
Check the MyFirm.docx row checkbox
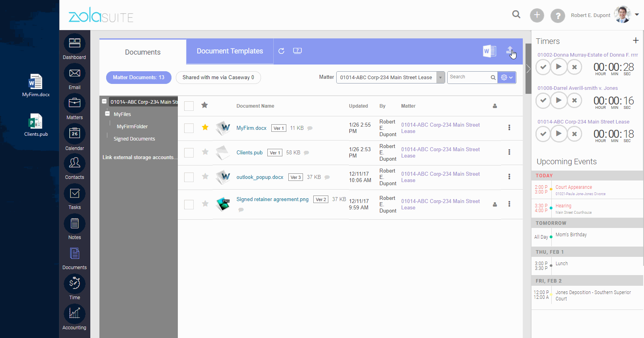tap(189, 128)
